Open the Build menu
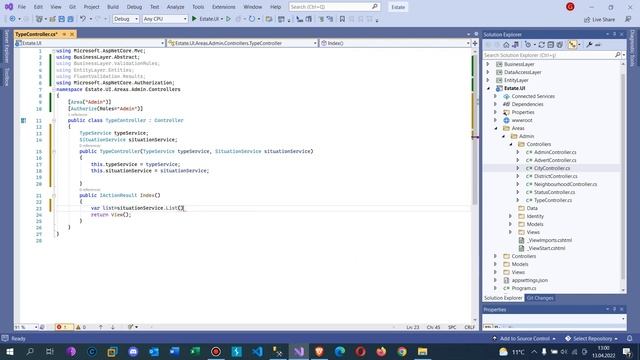Image resolution: width=640 pixels, height=360 pixels. 113,7
